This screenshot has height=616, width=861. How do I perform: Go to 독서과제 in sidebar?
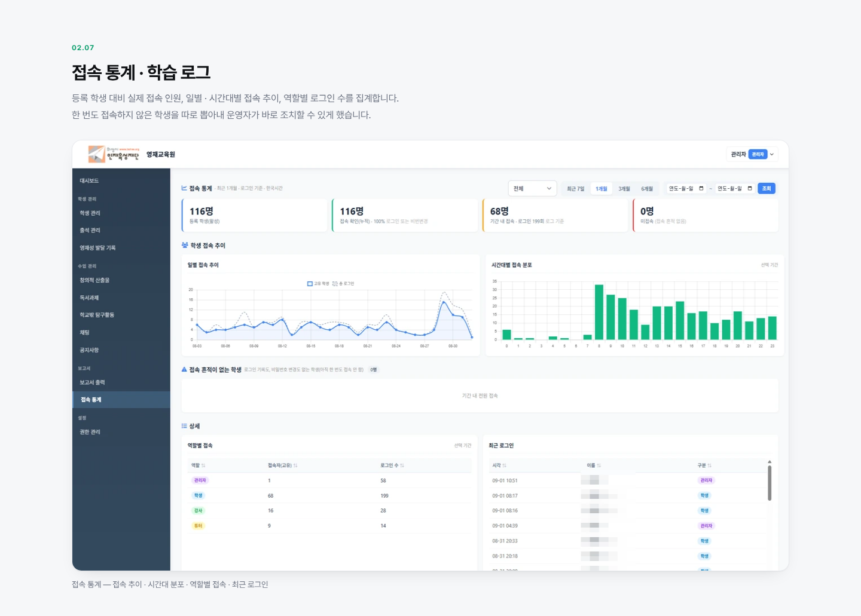tap(121, 298)
